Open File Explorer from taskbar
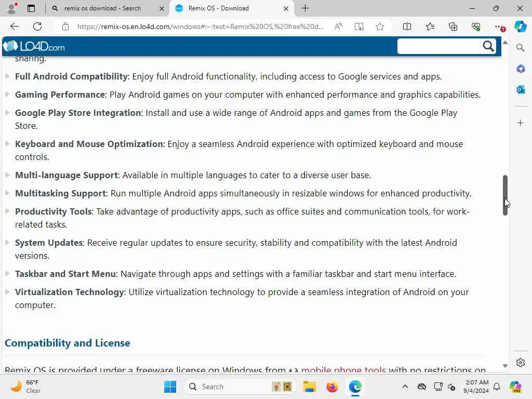 click(x=310, y=387)
